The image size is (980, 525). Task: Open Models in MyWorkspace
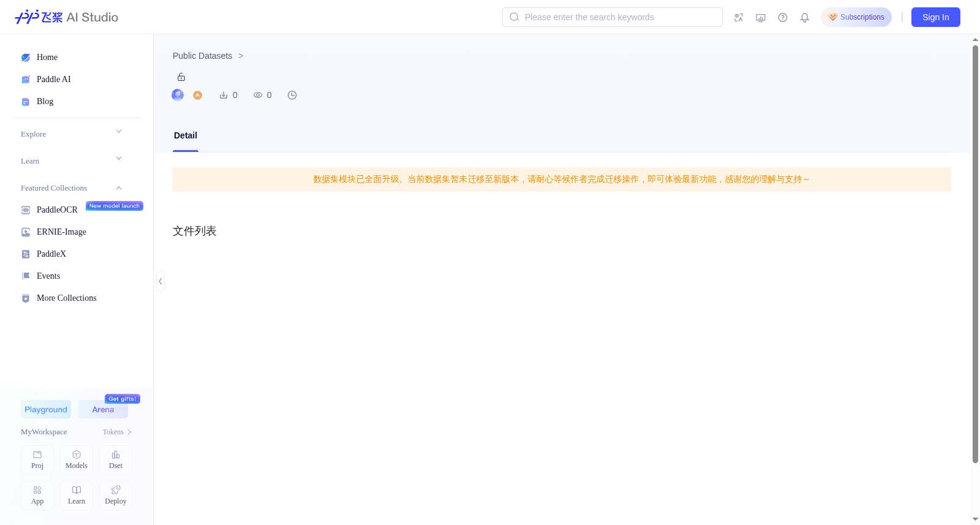pyautogui.click(x=77, y=460)
